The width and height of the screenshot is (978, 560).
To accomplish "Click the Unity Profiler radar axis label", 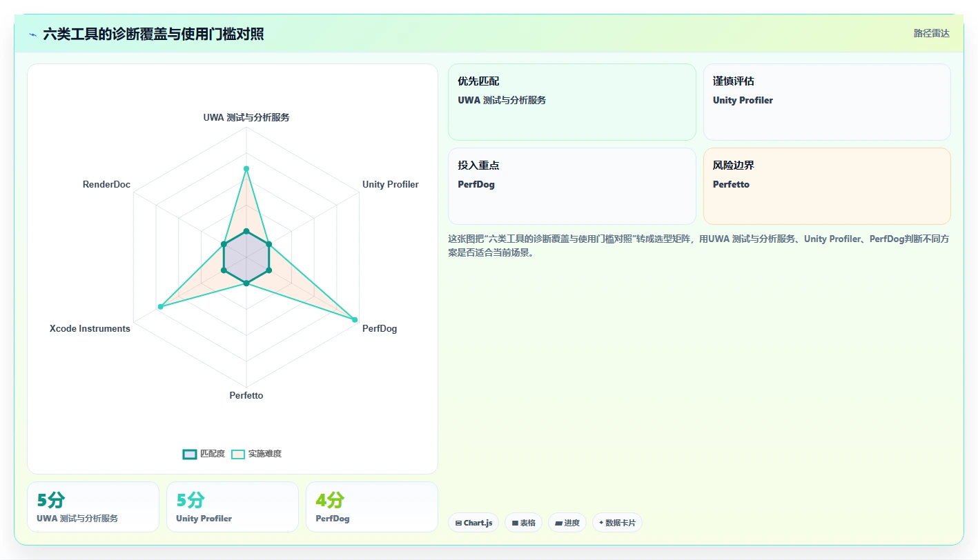I will [x=391, y=184].
